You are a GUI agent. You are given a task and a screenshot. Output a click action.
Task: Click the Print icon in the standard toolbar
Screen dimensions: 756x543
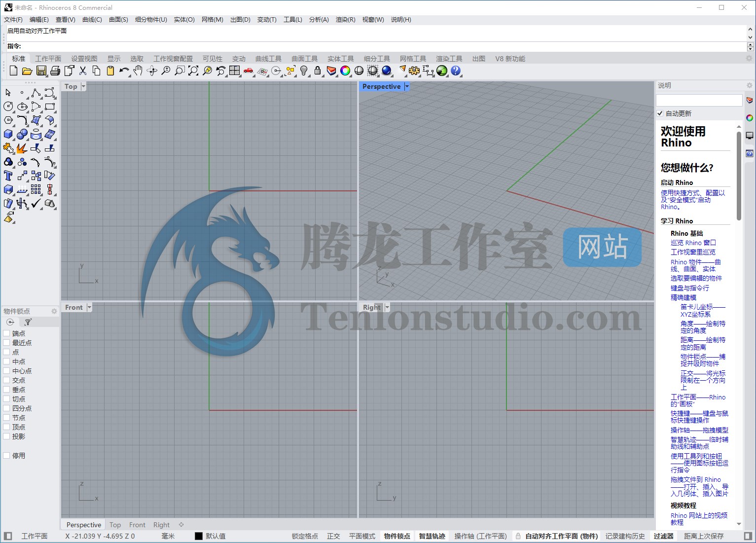(x=55, y=71)
